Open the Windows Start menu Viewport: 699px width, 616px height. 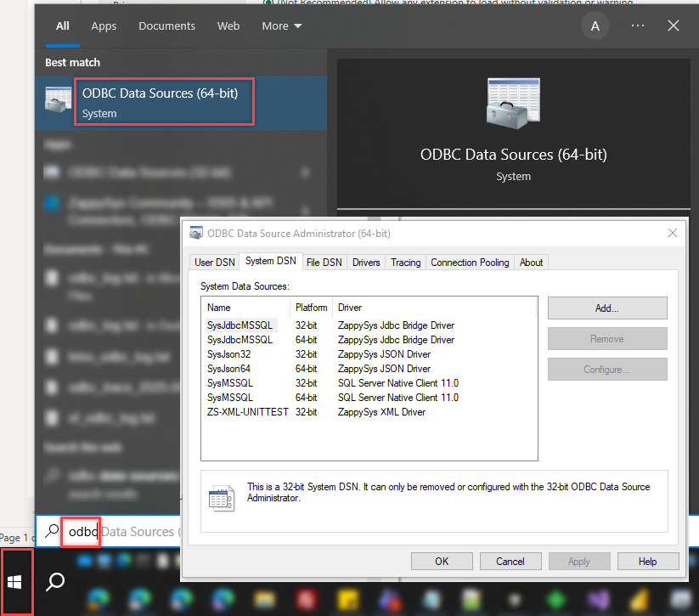[15, 581]
